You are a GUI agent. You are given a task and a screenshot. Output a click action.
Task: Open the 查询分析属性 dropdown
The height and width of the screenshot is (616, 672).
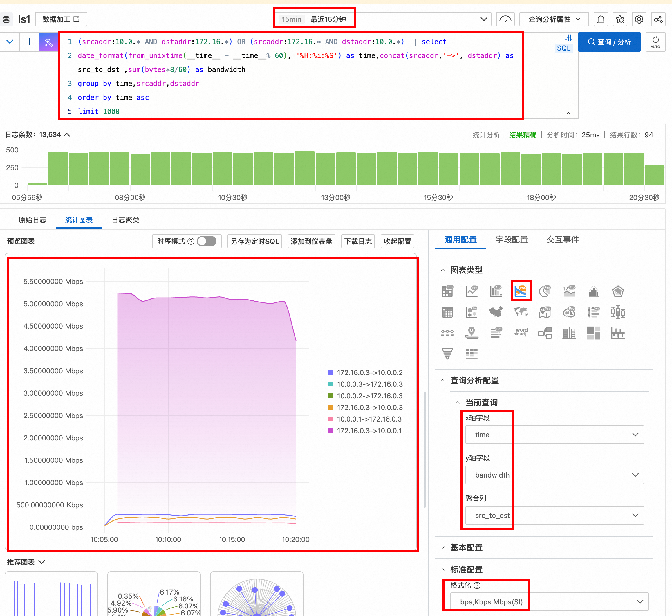tap(554, 19)
